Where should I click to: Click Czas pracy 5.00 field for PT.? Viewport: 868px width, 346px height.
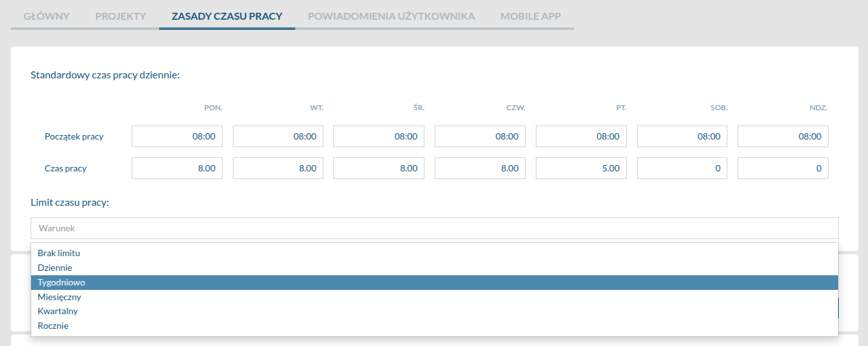pyautogui.click(x=581, y=168)
